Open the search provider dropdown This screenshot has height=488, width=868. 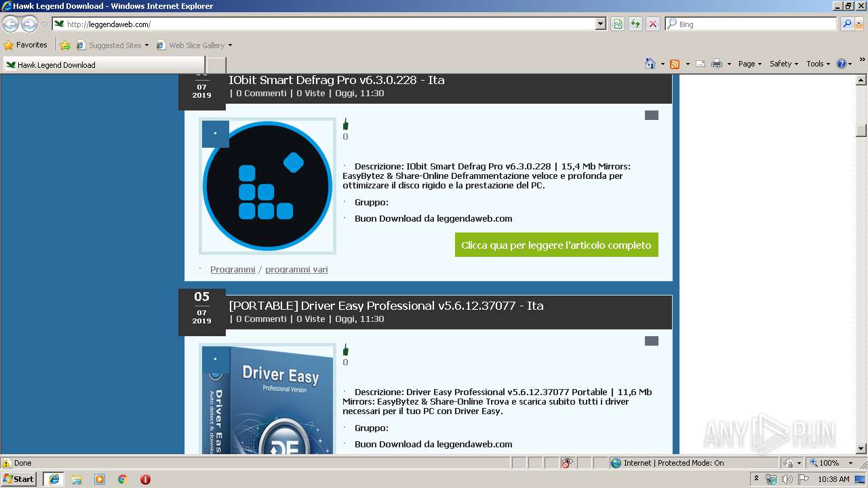pos(859,24)
